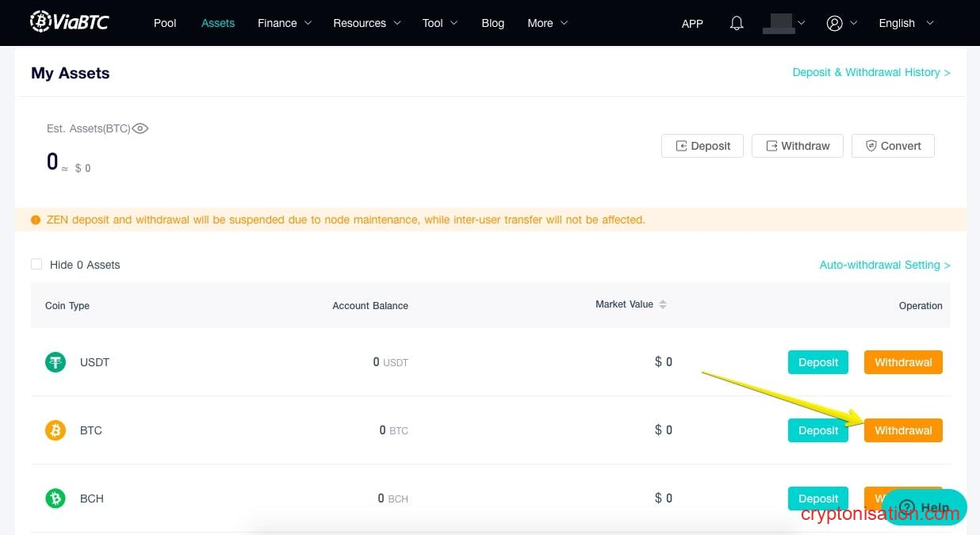Screen dimensions: 980x535
Task: Expand the Finance dropdown menu
Action: pos(285,23)
